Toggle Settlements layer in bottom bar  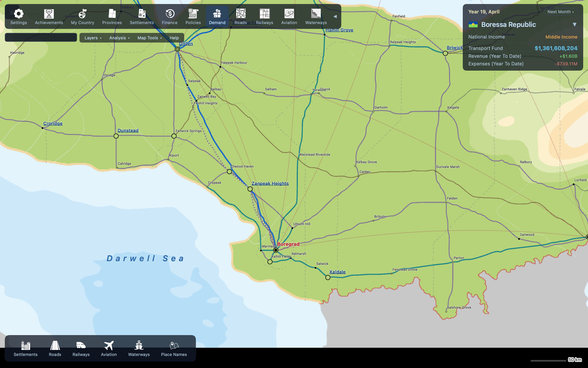click(x=25, y=349)
